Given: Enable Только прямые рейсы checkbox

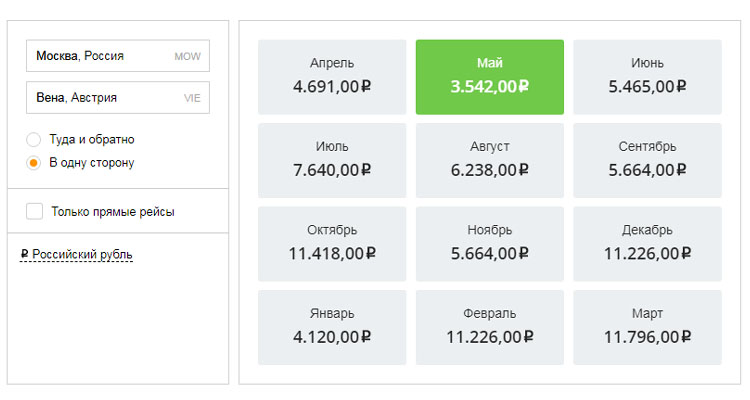Looking at the screenshot, I should (x=35, y=211).
